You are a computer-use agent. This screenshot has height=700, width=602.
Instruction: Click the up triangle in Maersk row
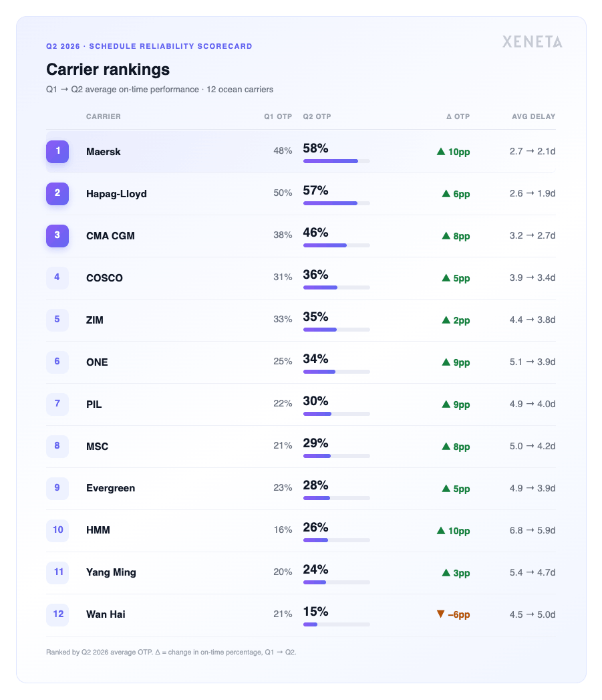pos(441,151)
